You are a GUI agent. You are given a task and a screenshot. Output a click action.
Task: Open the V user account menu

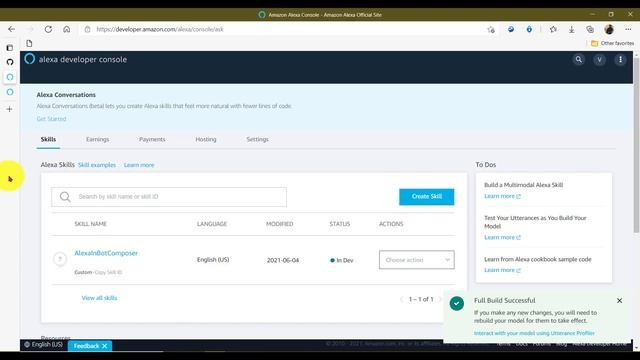pyautogui.click(x=599, y=60)
